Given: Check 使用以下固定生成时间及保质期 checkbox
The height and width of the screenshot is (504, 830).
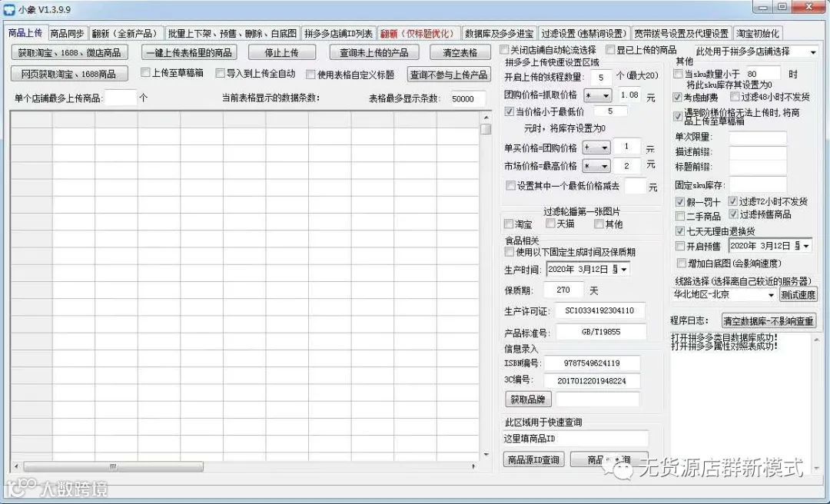Looking at the screenshot, I should 510,251.
